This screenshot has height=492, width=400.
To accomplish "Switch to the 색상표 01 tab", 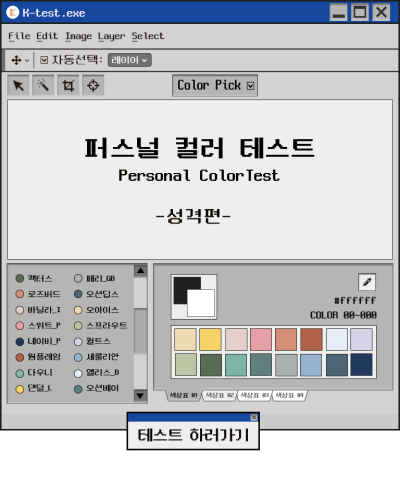I will tap(184, 395).
